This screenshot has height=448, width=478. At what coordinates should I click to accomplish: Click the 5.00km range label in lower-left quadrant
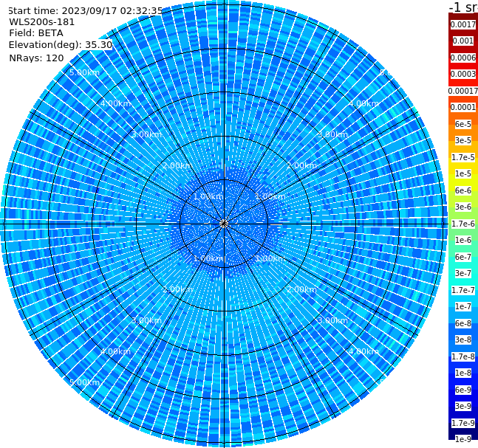[x=84, y=382]
